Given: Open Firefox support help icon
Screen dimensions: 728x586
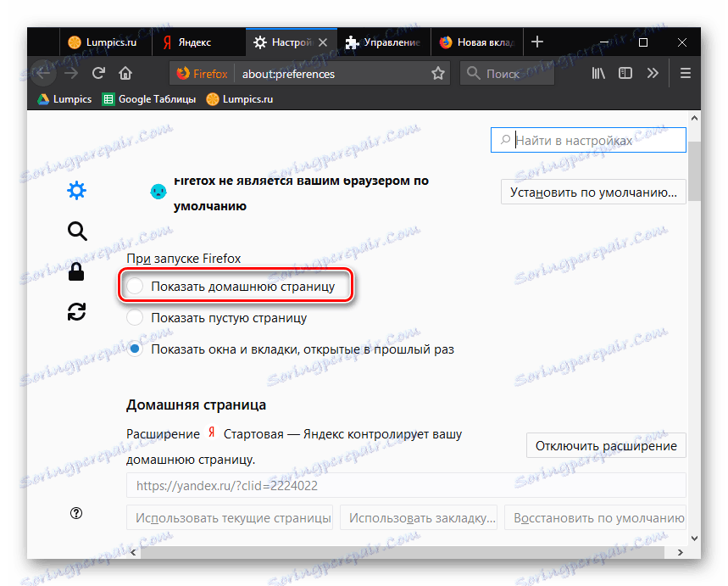Looking at the screenshot, I should coord(76,513).
